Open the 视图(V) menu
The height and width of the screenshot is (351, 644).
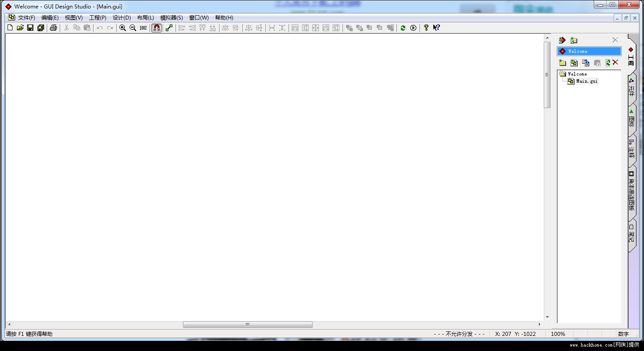(x=73, y=18)
